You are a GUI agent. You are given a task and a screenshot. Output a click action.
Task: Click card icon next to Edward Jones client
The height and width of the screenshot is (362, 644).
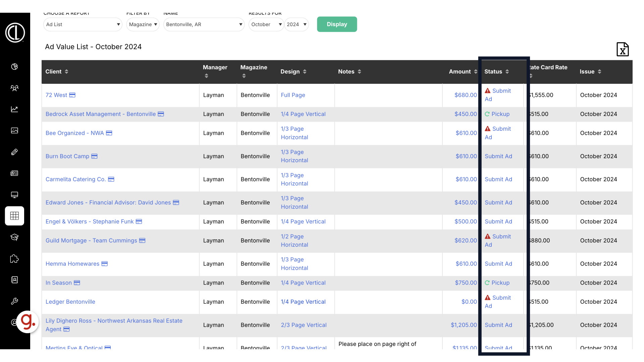pyautogui.click(x=176, y=202)
